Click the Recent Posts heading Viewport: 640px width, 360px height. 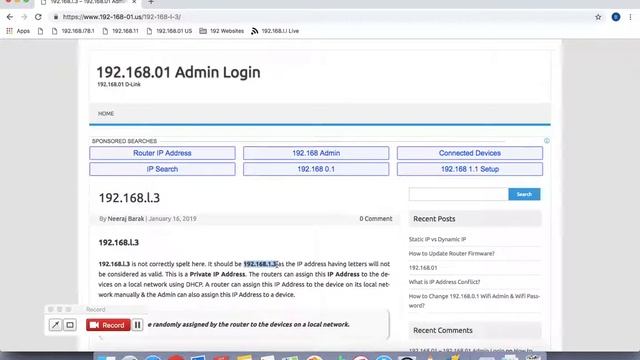(434, 219)
